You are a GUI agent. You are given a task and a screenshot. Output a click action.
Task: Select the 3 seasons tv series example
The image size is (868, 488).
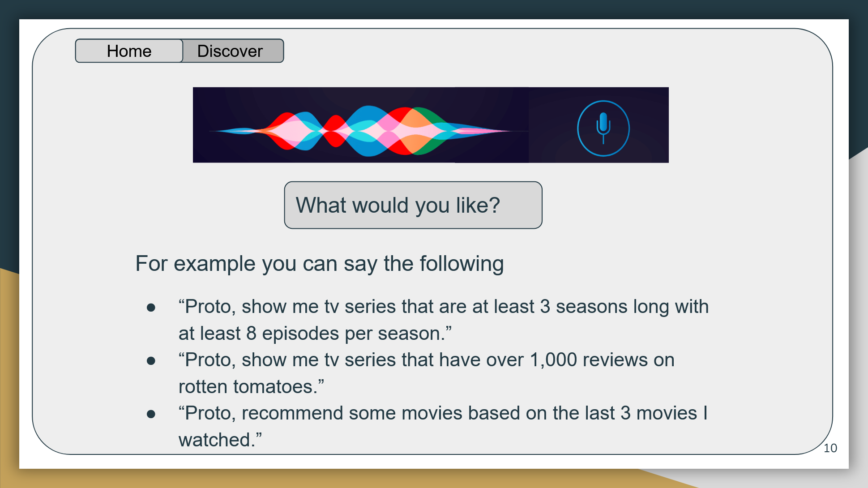[x=443, y=320]
